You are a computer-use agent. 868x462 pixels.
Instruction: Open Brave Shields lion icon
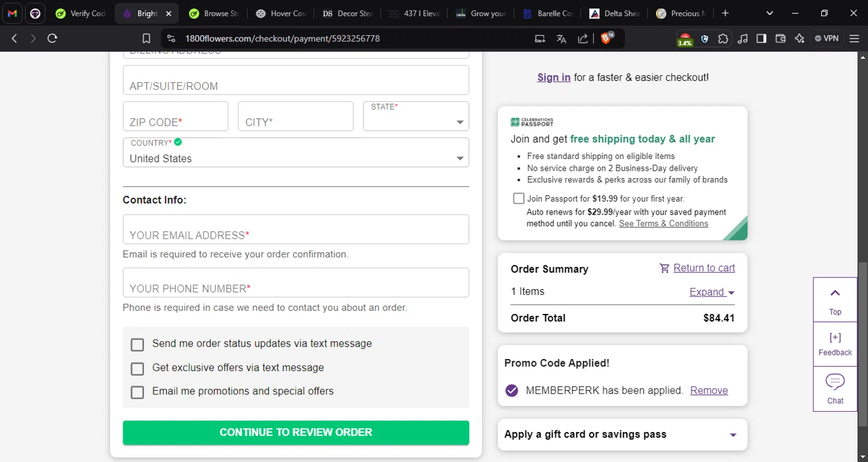(606, 38)
